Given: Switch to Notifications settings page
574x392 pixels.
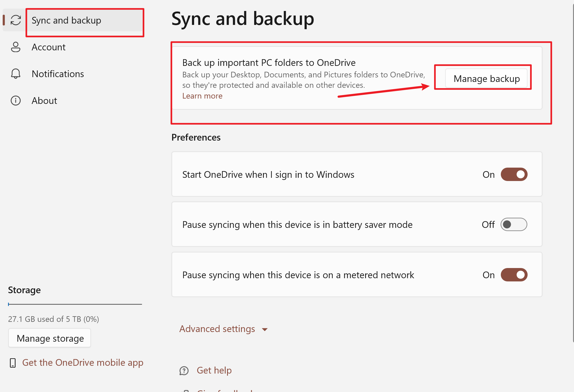Looking at the screenshot, I should tap(58, 74).
